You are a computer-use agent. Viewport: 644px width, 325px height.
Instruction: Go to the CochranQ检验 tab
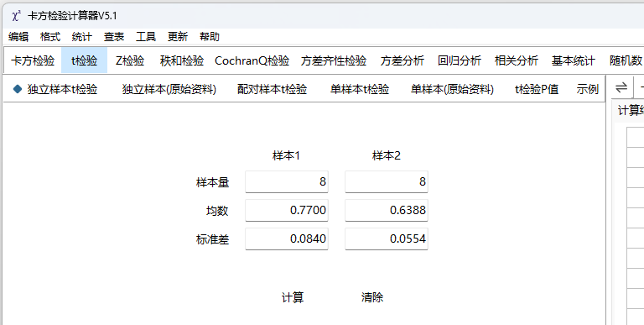pos(252,60)
